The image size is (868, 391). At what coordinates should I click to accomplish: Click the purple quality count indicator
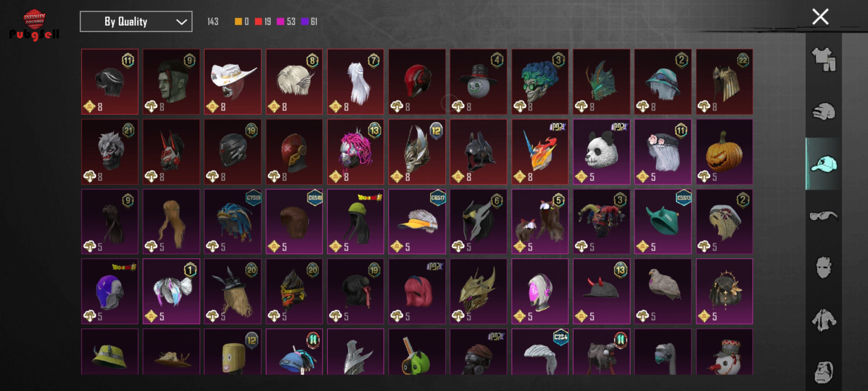coord(305,22)
